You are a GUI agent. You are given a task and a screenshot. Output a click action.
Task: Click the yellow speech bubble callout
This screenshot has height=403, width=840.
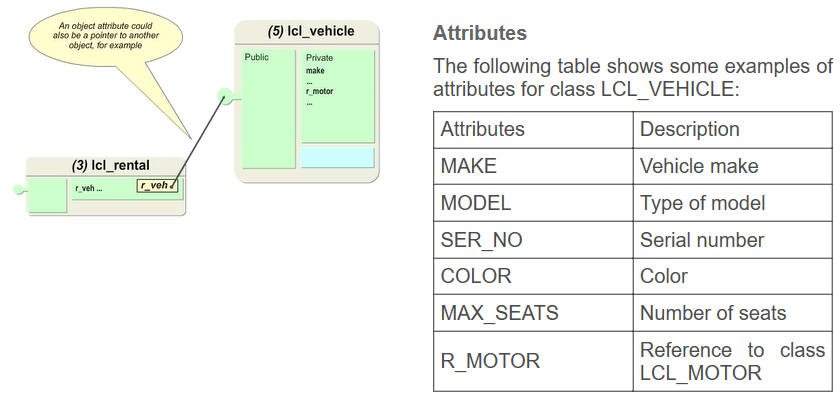tap(105, 39)
